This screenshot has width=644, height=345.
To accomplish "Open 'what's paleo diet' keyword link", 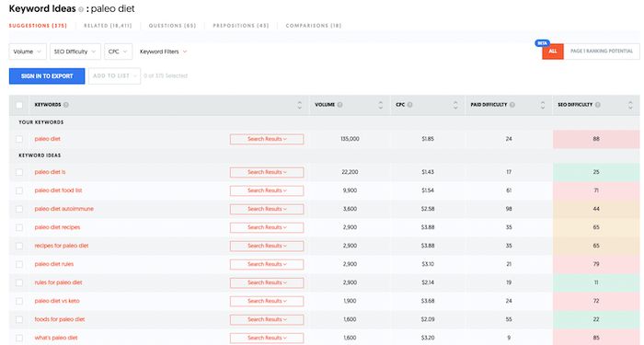I will point(56,338).
